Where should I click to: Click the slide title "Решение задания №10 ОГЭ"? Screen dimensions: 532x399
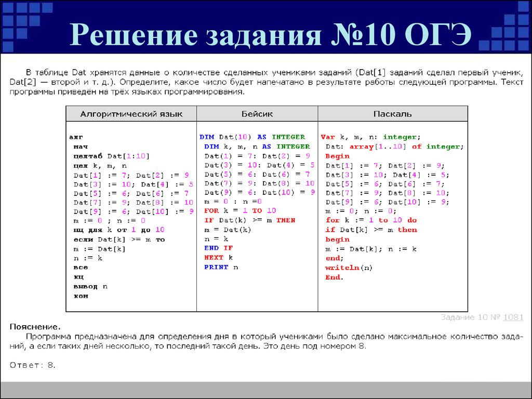(x=270, y=35)
